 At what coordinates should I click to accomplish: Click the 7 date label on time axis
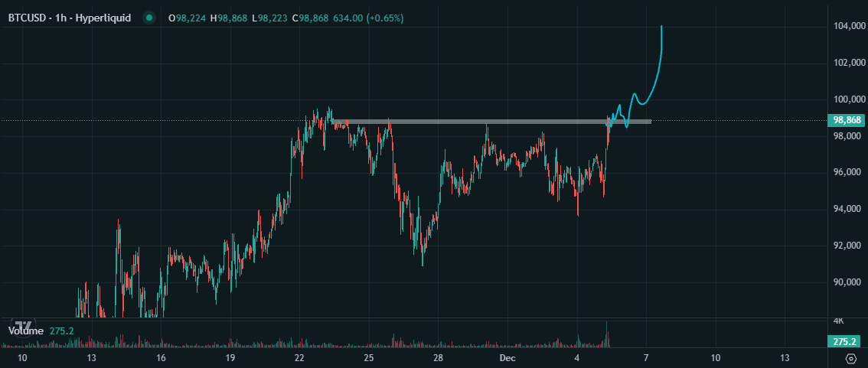pyautogui.click(x=645, y=358)
